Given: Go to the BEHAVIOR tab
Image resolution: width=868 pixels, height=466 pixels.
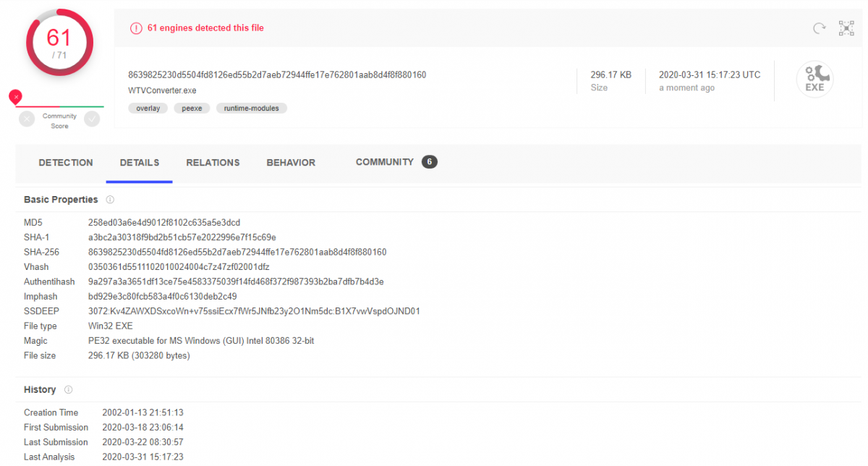Looking at the screenshot, I should coord(291,163).
